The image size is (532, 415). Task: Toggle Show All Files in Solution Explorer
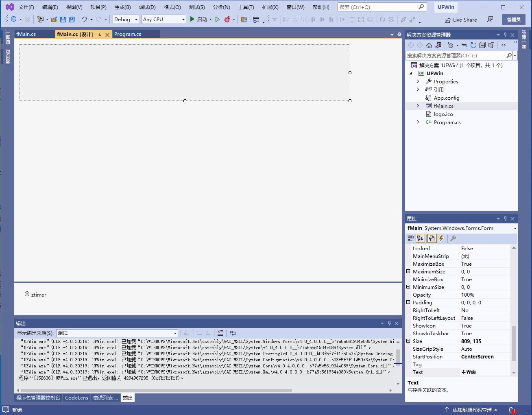click(491, 45)
